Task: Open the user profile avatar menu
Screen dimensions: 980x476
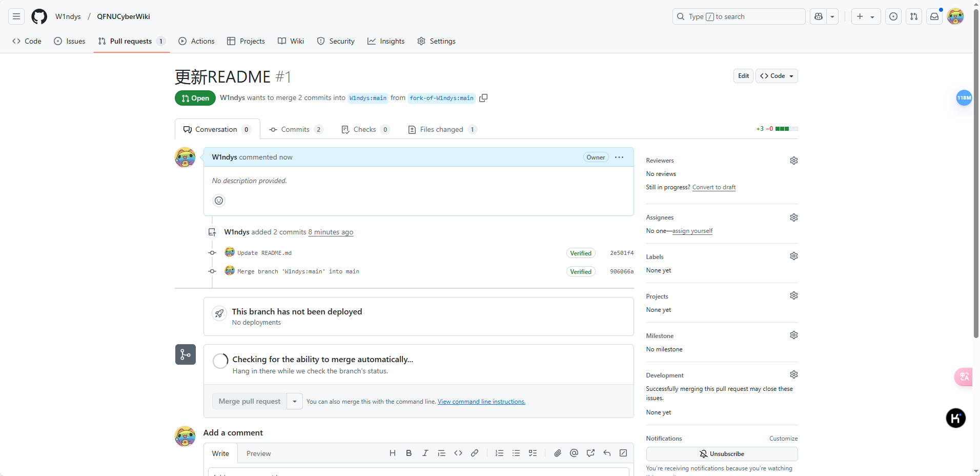Action: (x=955, y=16)
